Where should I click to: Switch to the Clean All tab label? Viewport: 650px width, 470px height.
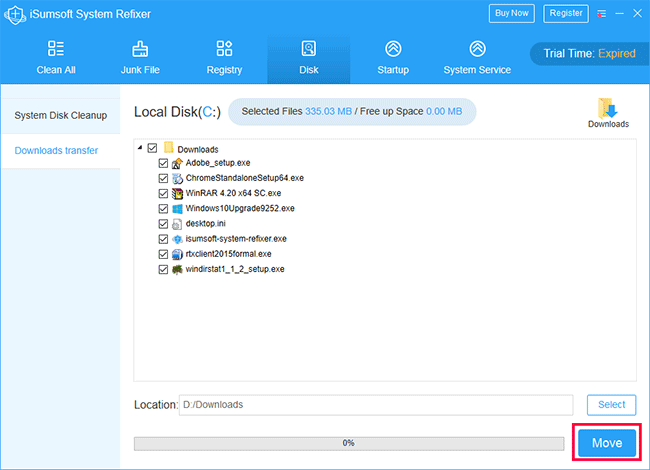pos(56,70)
